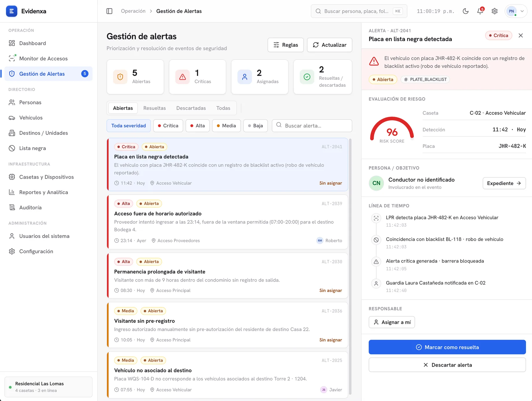Click the Actualizar button
532x401 pixels.
(329, 45)
